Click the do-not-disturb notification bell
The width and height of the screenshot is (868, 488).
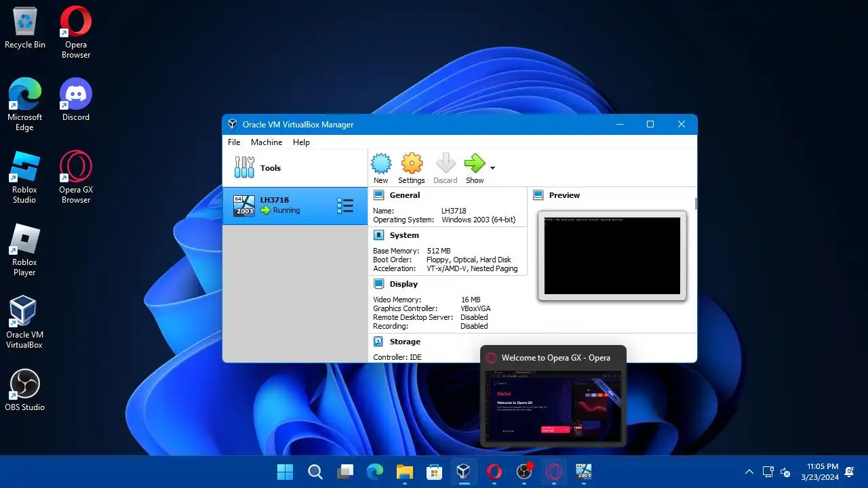(x=850, y=472)
